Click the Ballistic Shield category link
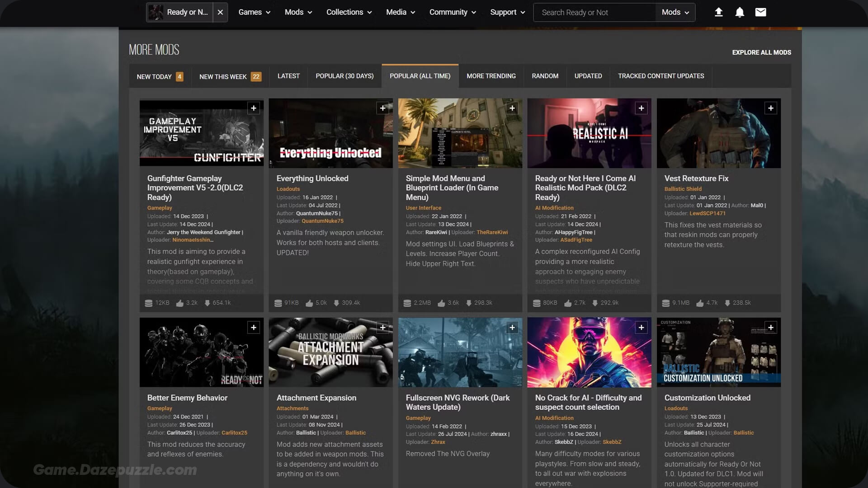 (x=683, y=189)
